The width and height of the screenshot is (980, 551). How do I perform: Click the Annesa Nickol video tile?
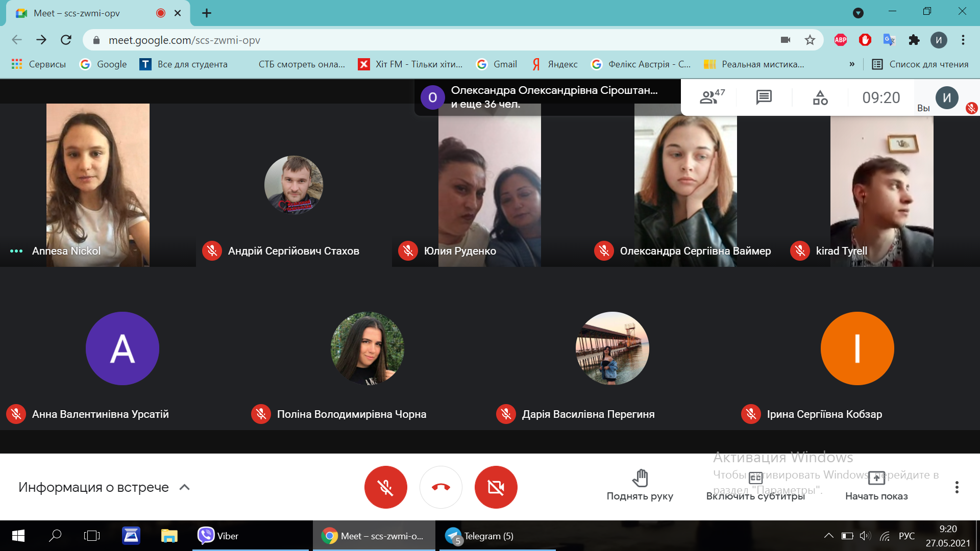tap(98, 185)
